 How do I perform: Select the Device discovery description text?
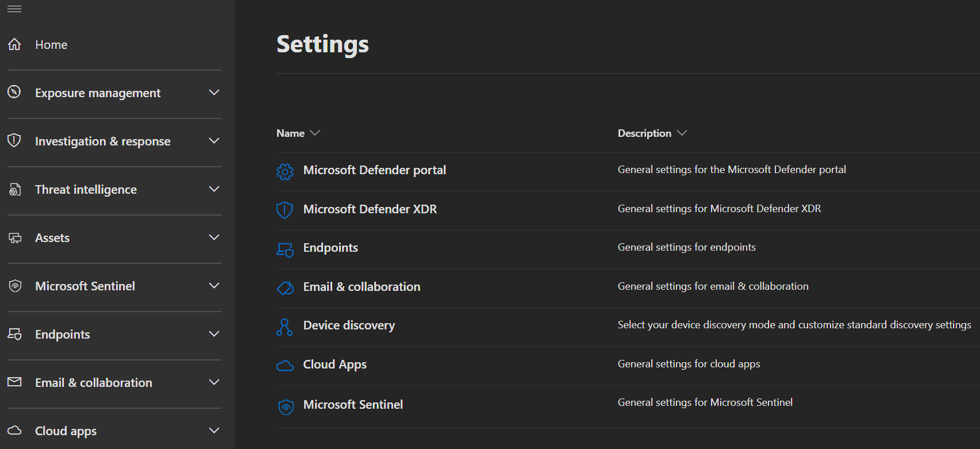794,325
